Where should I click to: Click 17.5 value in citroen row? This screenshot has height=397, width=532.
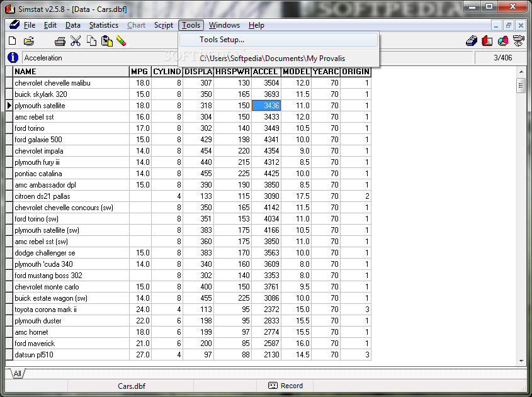pyautogui.click(x=296, y=196)
